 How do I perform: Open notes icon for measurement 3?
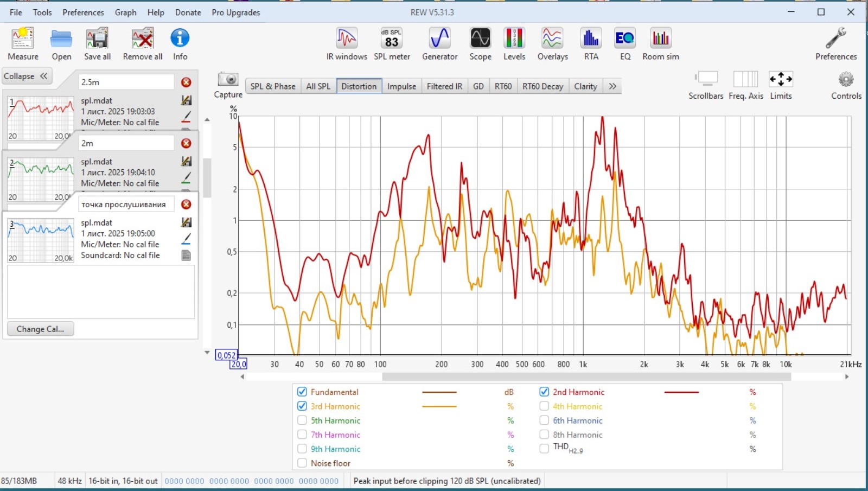pyautogui.click(x=186, y=255)
